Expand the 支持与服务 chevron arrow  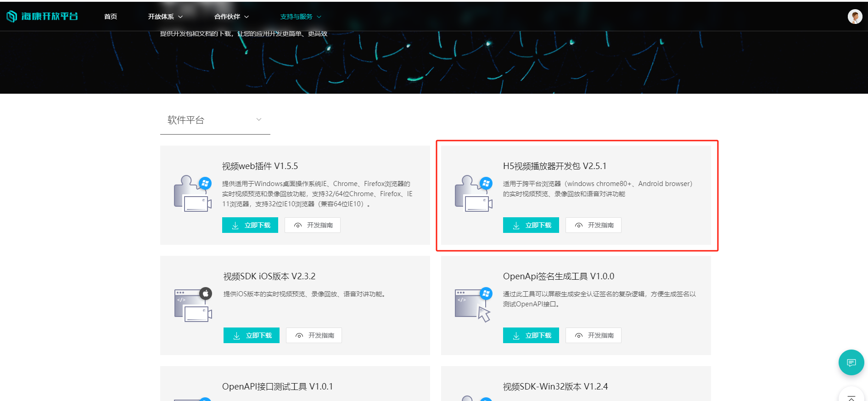point(319,17)
